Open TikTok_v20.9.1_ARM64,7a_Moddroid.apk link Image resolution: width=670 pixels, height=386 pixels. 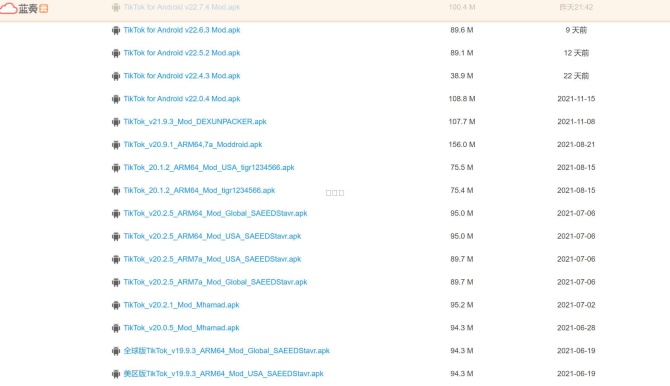[193, 144]
